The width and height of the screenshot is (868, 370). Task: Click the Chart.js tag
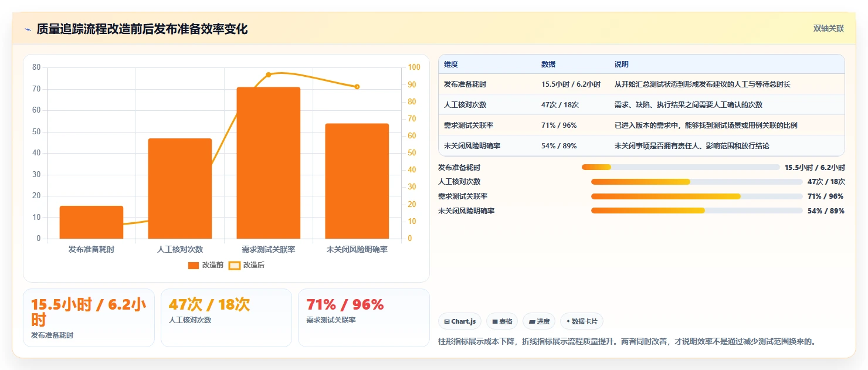(460, 321)
